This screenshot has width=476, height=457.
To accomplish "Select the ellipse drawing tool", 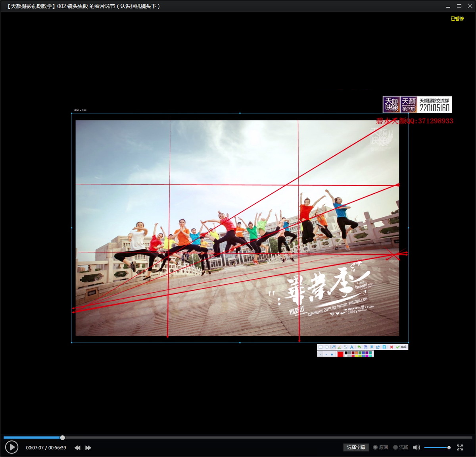I will [x=327, y=347].
